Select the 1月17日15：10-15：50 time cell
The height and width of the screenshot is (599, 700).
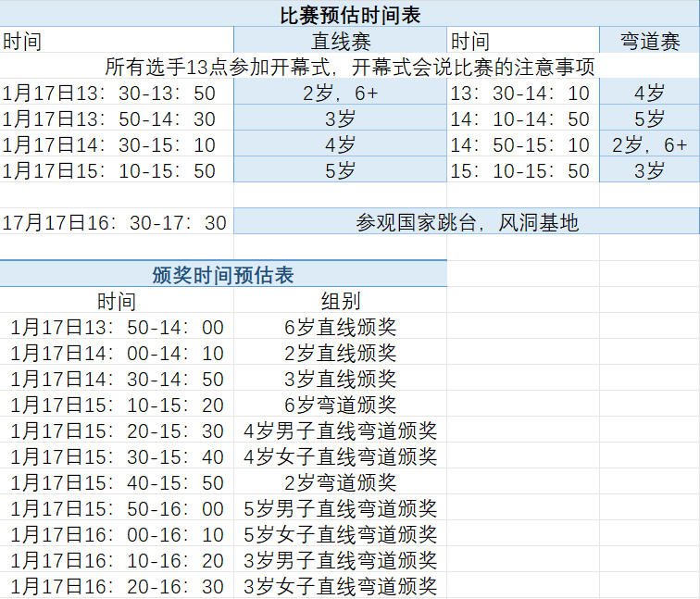click(116, 170)
